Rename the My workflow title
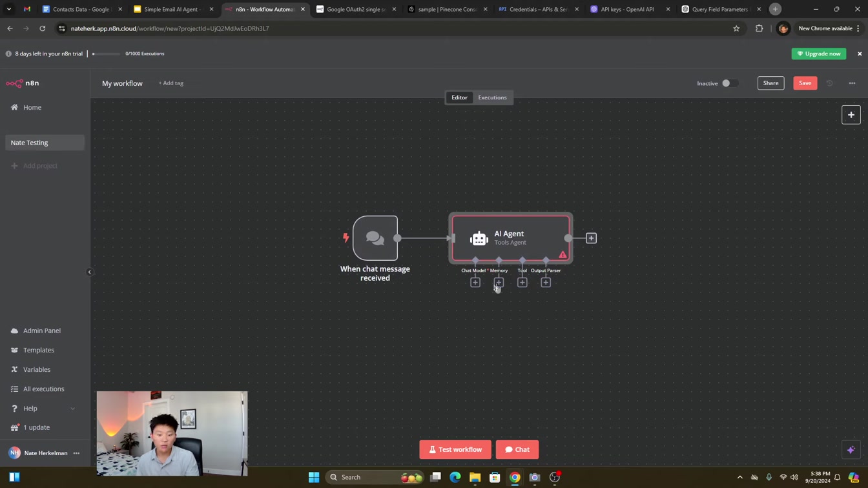 click(x=122, y=83)
